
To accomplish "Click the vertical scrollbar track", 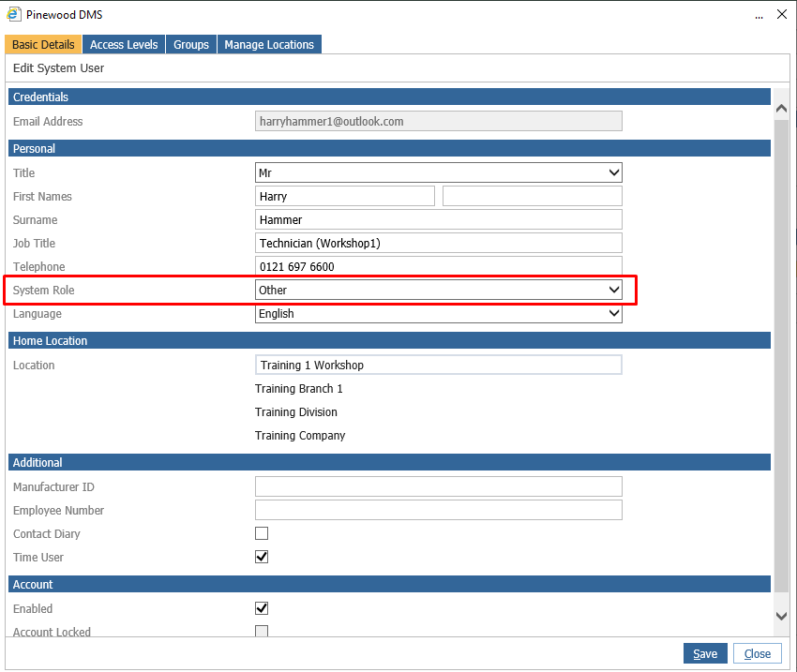I will tap(781, 355).
